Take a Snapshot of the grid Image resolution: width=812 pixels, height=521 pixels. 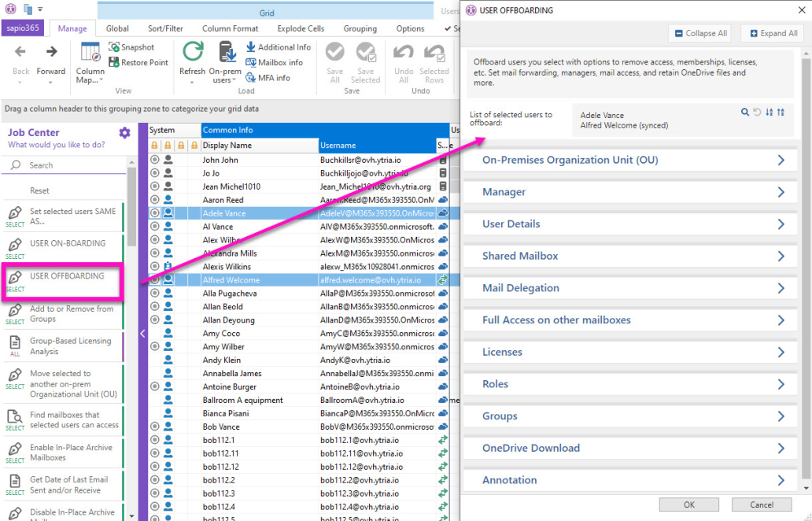click(131, 47)
